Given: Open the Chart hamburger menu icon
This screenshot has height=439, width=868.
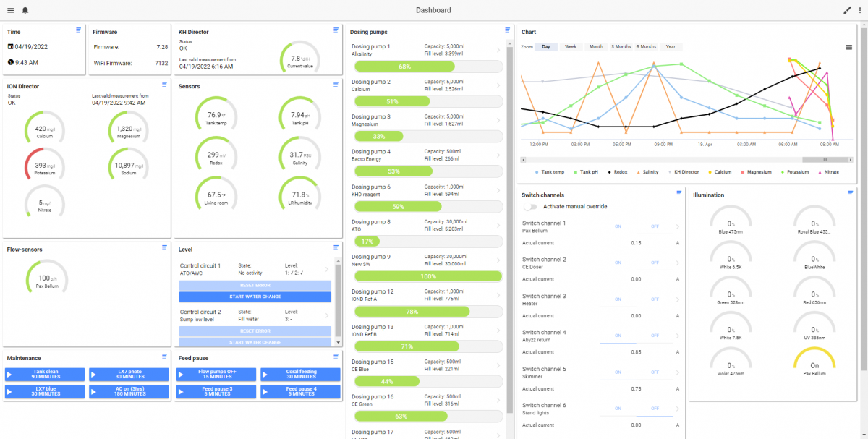Looking at the screenshot, I should pos(848,47).
